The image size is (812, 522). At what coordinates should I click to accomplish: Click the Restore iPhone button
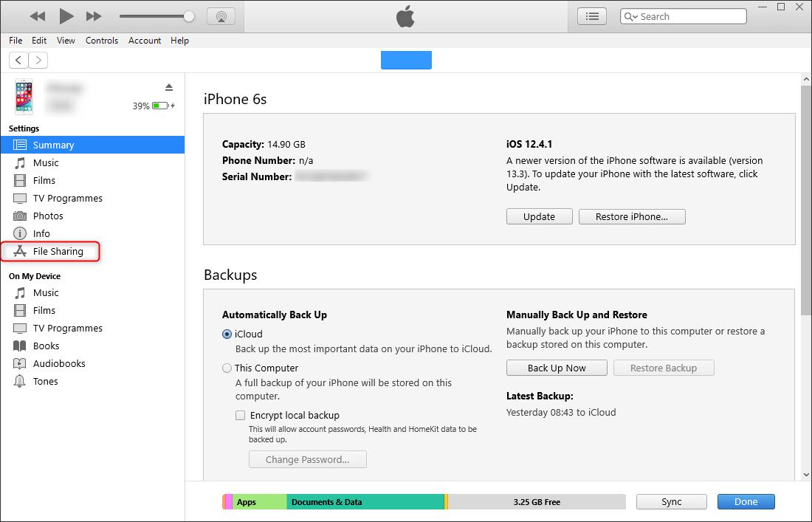(x=632, y=216)
